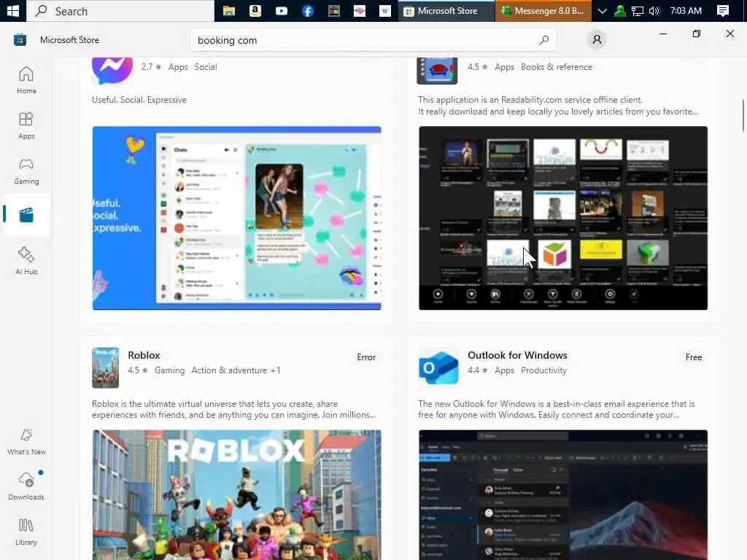Switch to the Microsoft Store taskbar tab

446,10
